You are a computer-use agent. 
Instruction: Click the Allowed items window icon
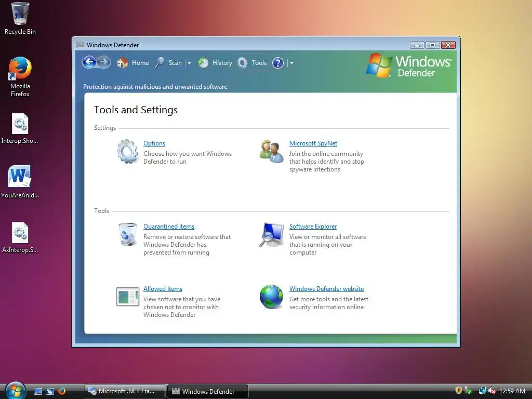(128, 297)
